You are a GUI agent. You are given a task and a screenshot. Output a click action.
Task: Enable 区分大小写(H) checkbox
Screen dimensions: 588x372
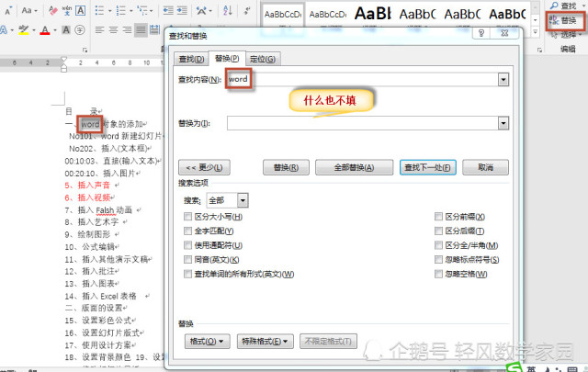point(187,217)
